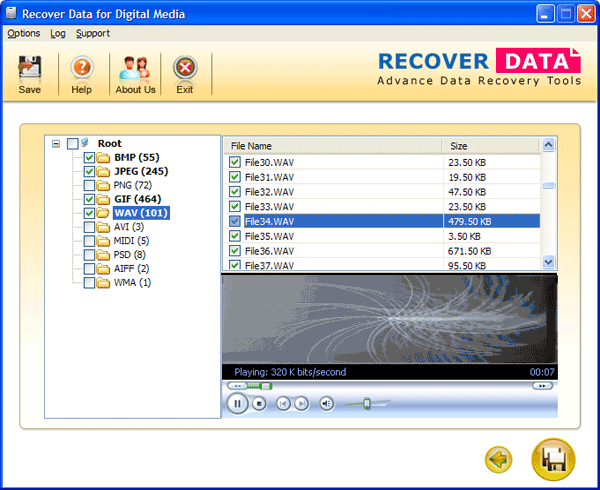Mute the player speaker icon
The width and height of the screenshot is (600, 490).
click(x=326, y=403)
